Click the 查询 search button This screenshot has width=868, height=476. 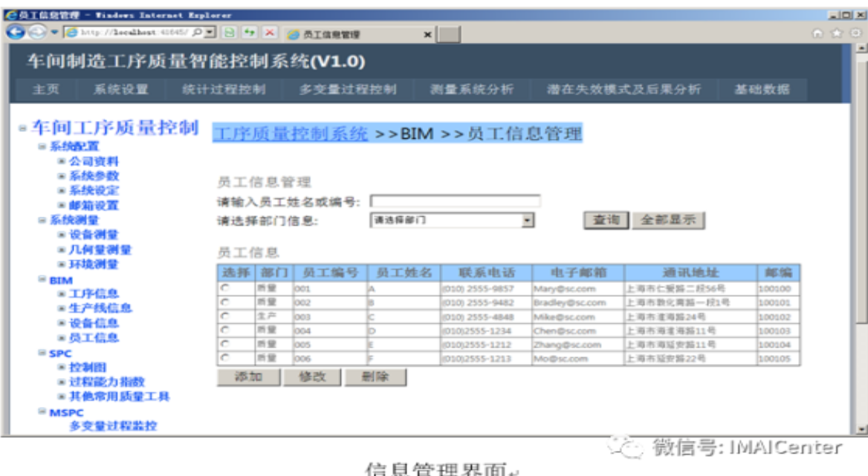(606, 221)
